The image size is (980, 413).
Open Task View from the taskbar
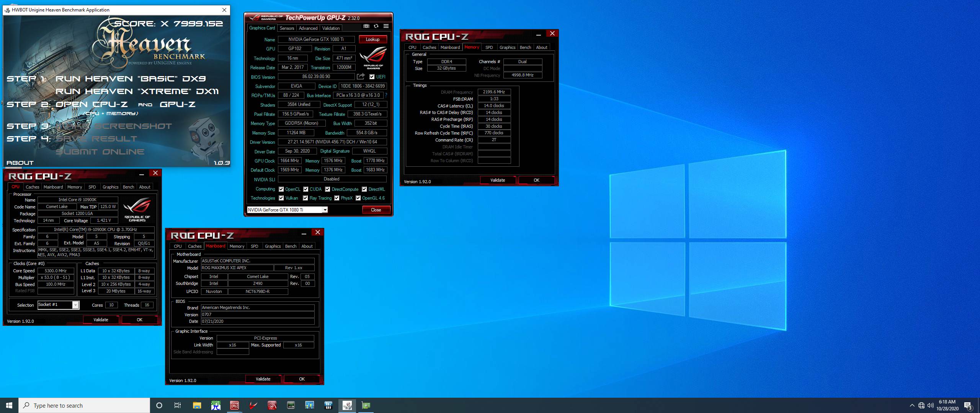178,405
